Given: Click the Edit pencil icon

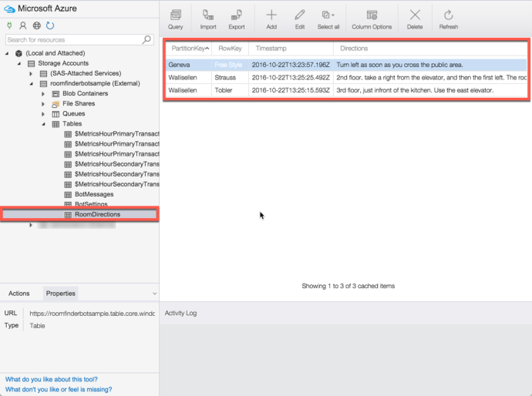Looking at the screenshot, I should coord(300,19).
